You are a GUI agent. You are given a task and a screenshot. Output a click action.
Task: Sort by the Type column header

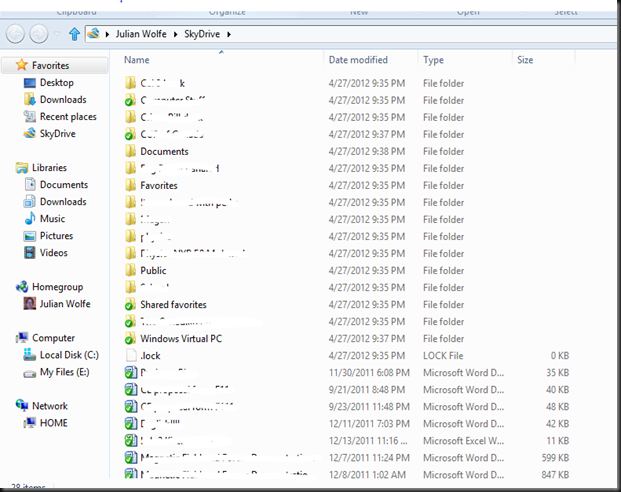[433, 60]
